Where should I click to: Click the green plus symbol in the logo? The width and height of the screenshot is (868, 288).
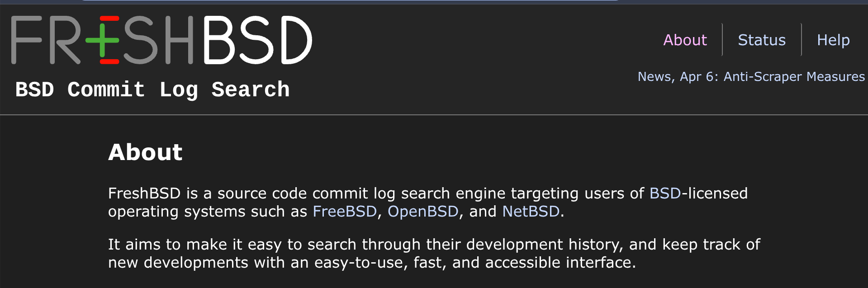click(102, 40)
